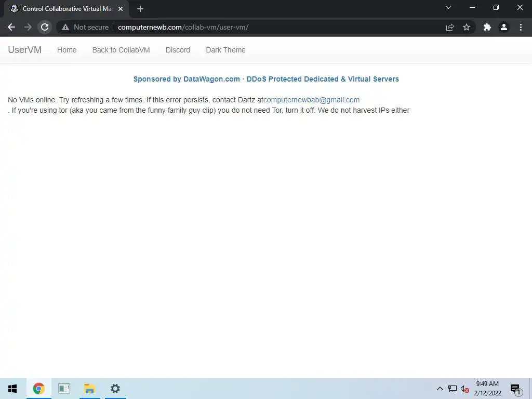Click the browser forward arrow
Screen dimensions: 532x399
[28, 27]
